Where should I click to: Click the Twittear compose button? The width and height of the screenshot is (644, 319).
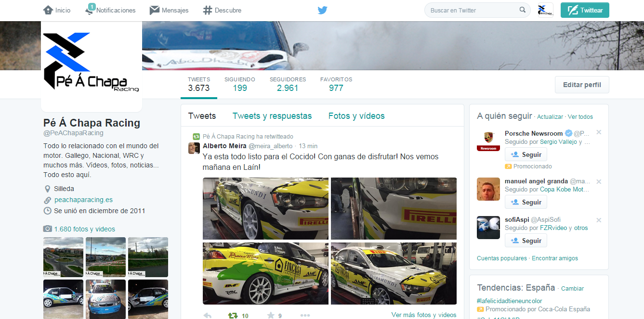tap(585, 10)
